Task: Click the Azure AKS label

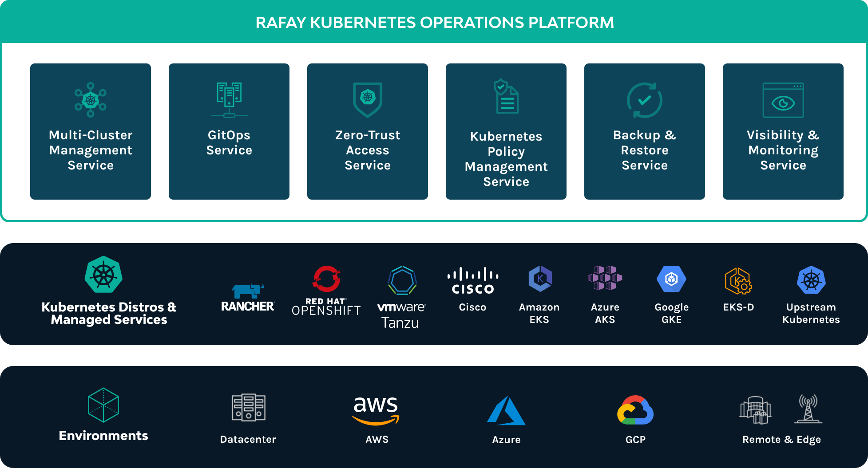Action: [x=605, y=313]
